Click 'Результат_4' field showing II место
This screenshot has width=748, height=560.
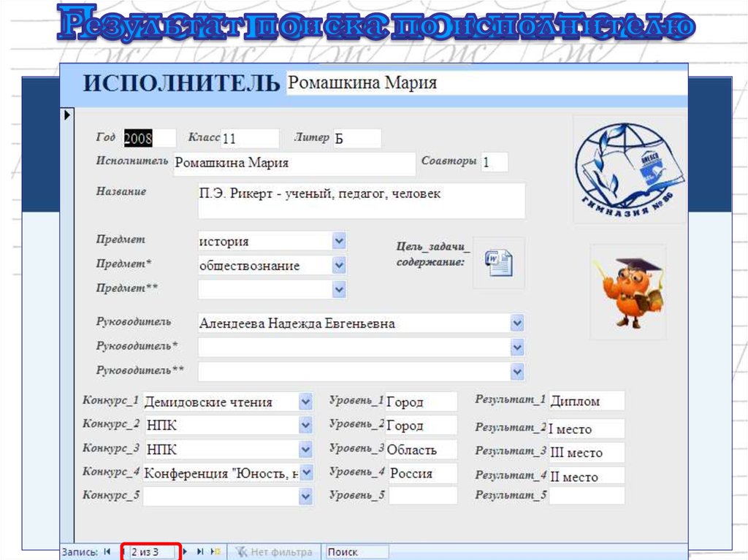point(587,476)
